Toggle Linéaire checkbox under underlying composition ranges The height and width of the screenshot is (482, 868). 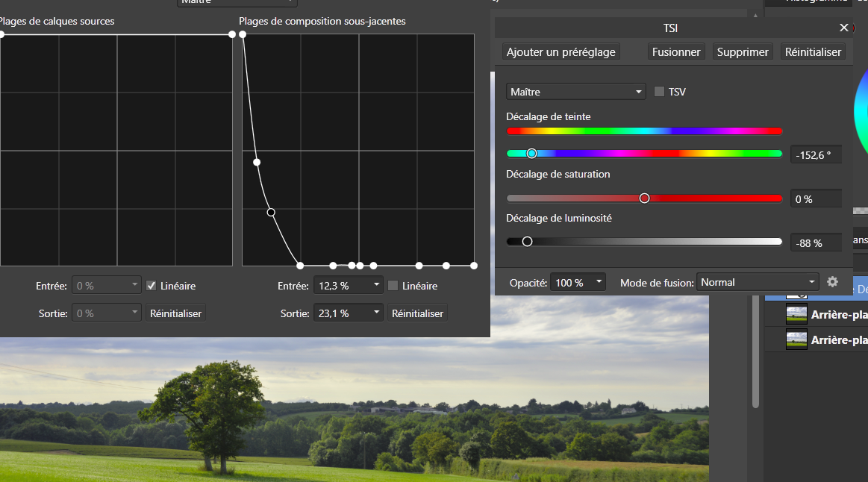(393, 286)
